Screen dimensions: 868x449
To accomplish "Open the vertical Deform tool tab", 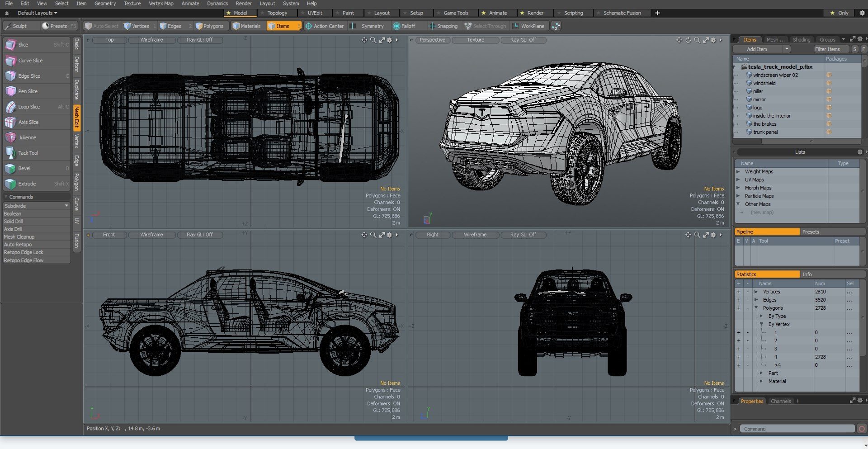I will 76,65.
